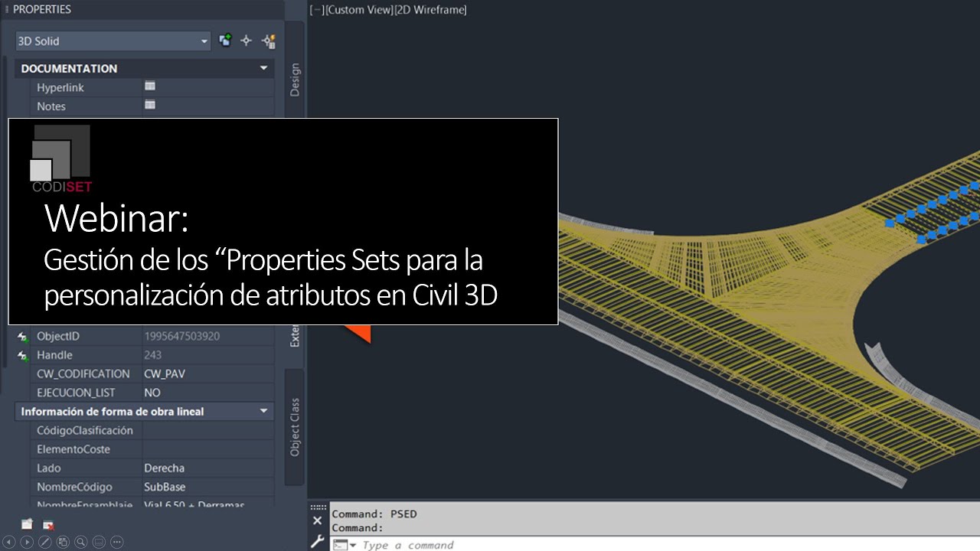
Task: Click the CODISET logo
Action: pyautogui.click(x=60, y=158)
